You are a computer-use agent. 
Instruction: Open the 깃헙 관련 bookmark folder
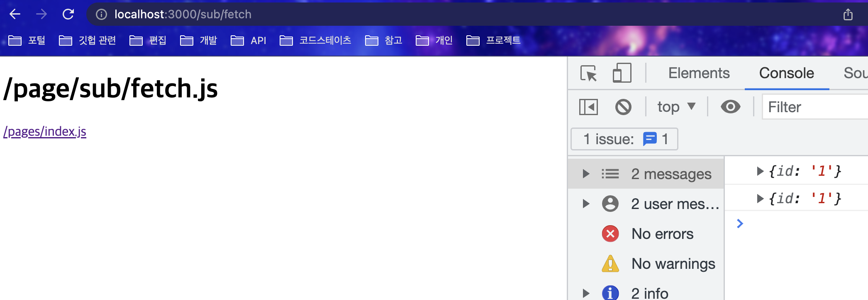point(88,40)
